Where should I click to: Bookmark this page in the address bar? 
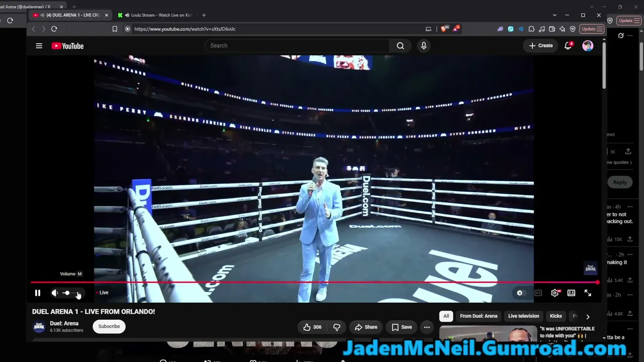(115, 29)
